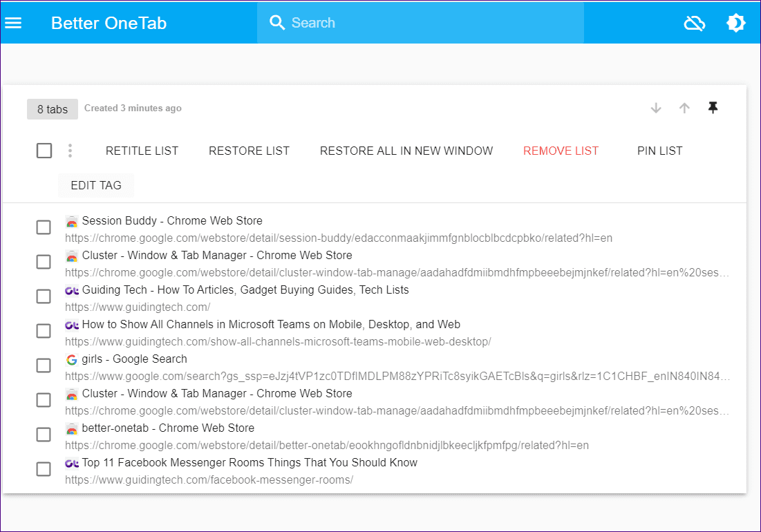Click Session Buddy Chrome Web Store favicon
The height and width of the screenshot is (532, 761).
pyautogui.click(x=72, y=222)
